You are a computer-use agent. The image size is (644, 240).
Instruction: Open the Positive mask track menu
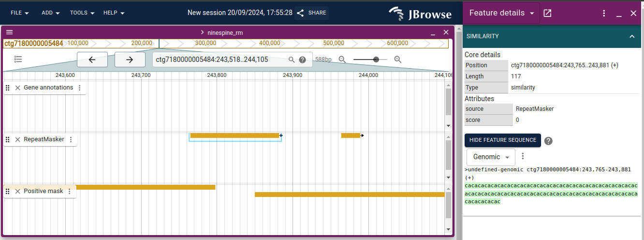tap(70, 191)
